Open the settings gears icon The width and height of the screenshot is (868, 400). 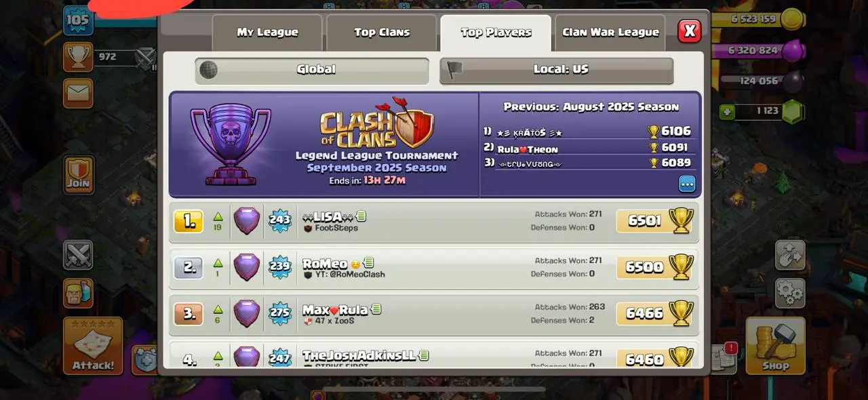790,292
